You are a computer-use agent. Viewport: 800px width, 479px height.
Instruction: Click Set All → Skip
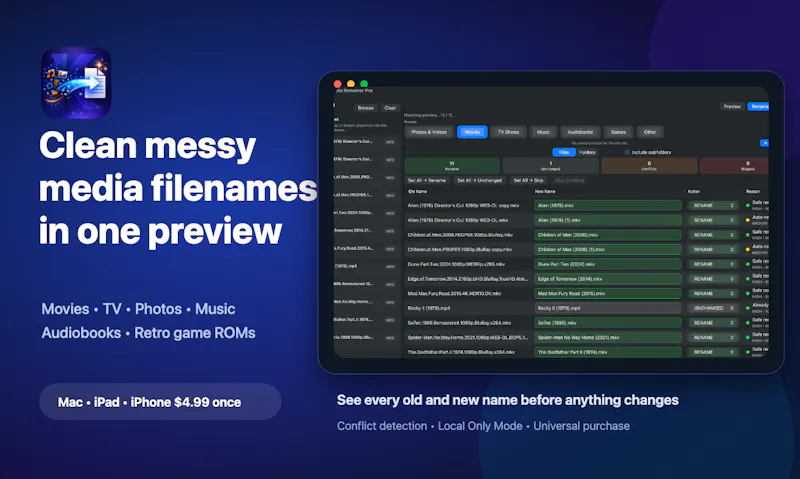click(528, 181)
